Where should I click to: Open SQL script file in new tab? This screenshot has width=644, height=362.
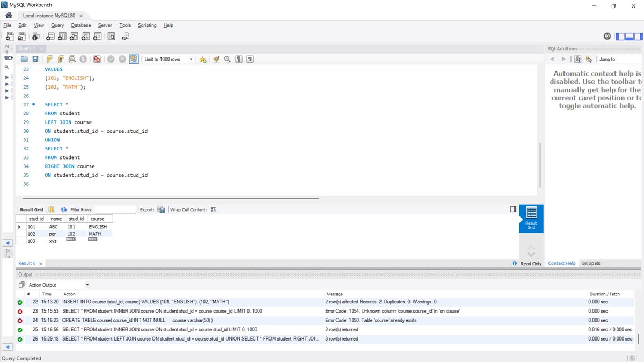click(21, 37)
